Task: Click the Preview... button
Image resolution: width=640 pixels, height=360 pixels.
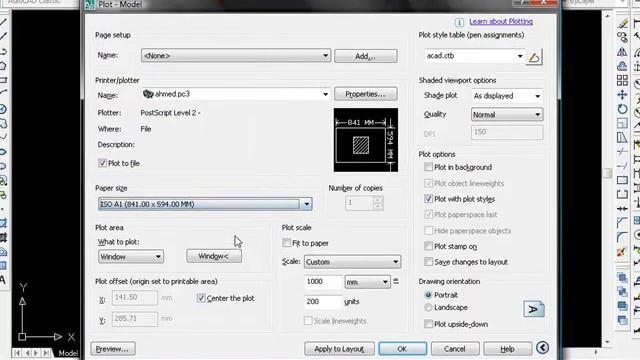Action: 113,349
